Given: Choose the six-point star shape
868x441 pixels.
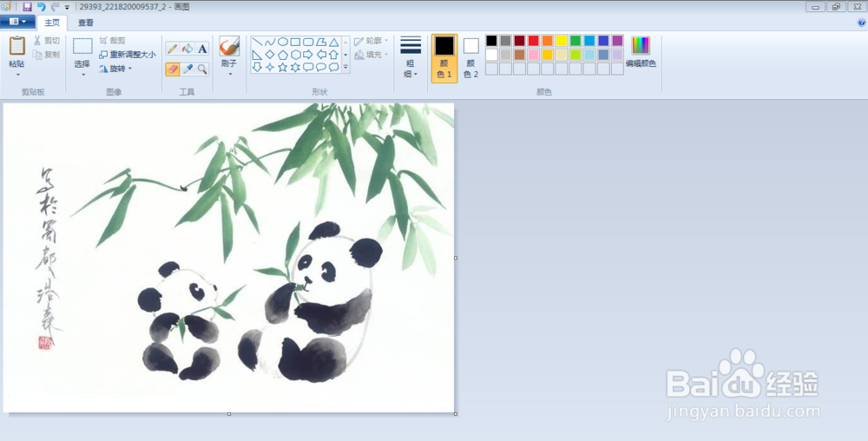Looking at the screenshot, I should point(295,67).
